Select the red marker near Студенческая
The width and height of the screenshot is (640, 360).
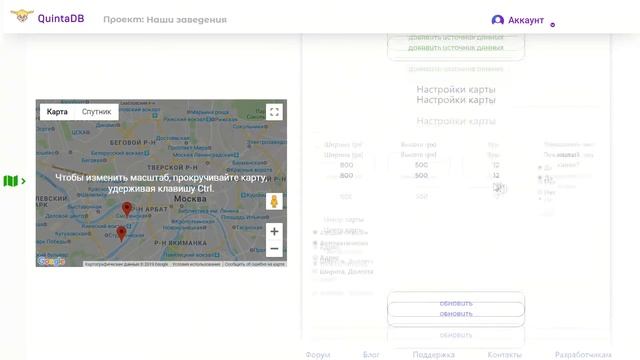[121, 234]
